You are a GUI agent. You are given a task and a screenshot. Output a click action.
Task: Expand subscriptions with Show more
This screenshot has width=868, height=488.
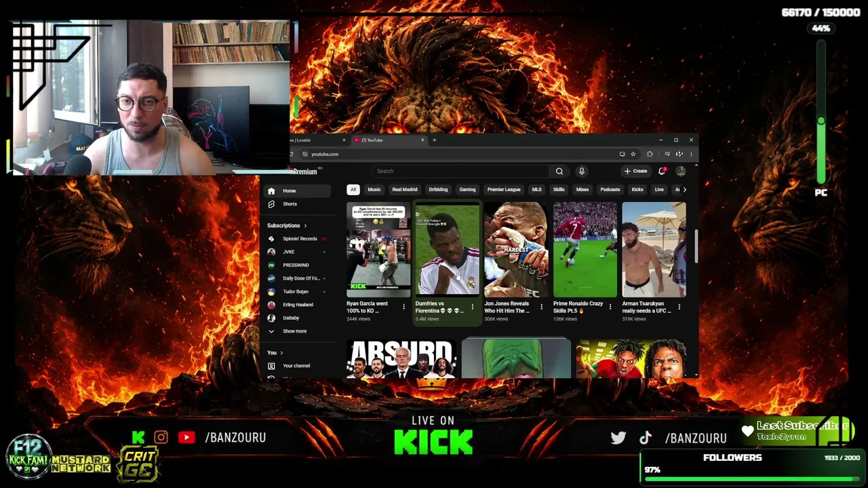(295, 331)
